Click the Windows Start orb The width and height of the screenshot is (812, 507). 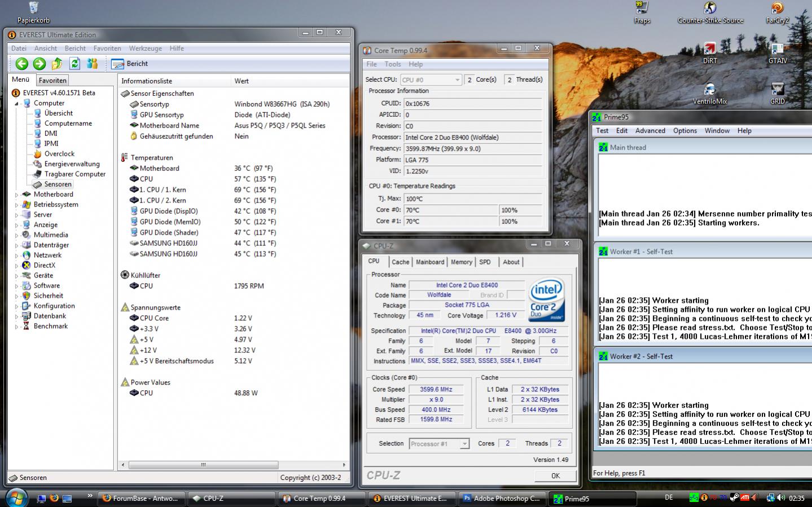pyautogui.click(x=17, y=498)
